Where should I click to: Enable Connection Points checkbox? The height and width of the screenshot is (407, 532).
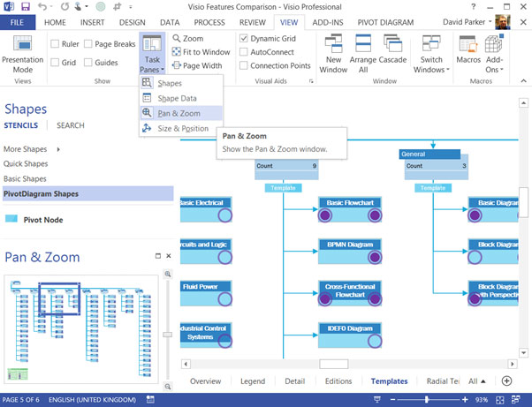(x=244, y=65)
